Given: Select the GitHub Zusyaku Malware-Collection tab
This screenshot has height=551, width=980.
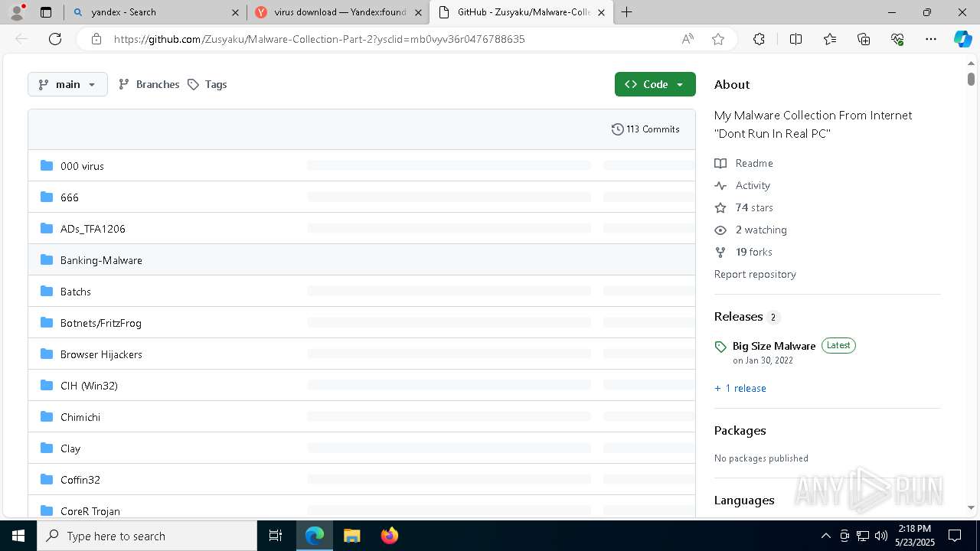Looking at the screenshot, I should point(523,12).
